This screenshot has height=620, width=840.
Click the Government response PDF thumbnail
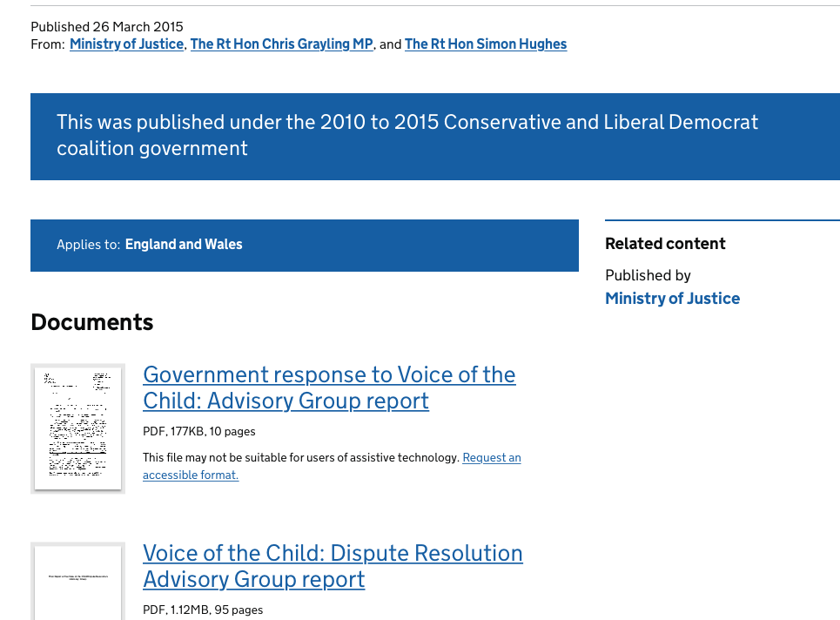(x=77, y=428)
